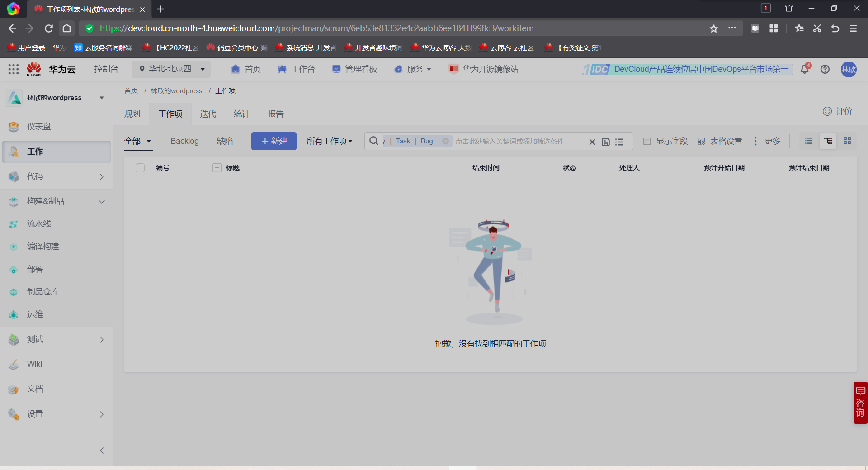The image size is (868, 470).
Task: Switch to the 报告 tab
Action: 276,114
